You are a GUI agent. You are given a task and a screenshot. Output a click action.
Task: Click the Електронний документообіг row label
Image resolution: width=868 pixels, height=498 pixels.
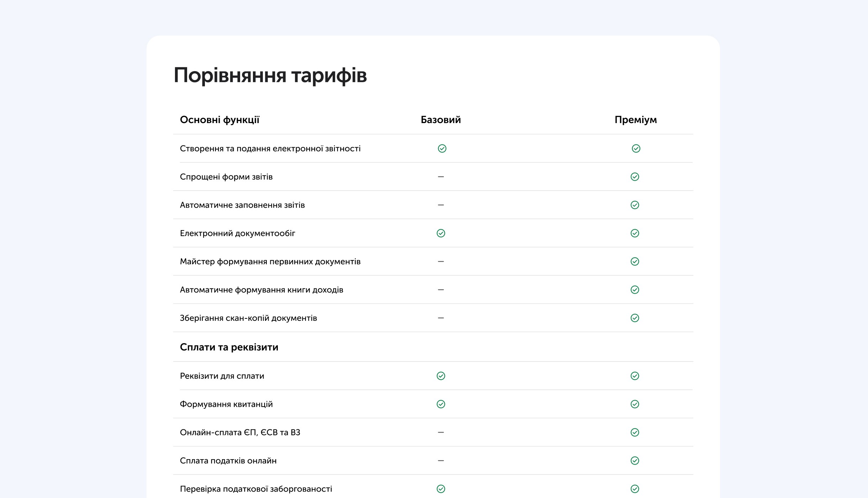[x=238, y=233]
